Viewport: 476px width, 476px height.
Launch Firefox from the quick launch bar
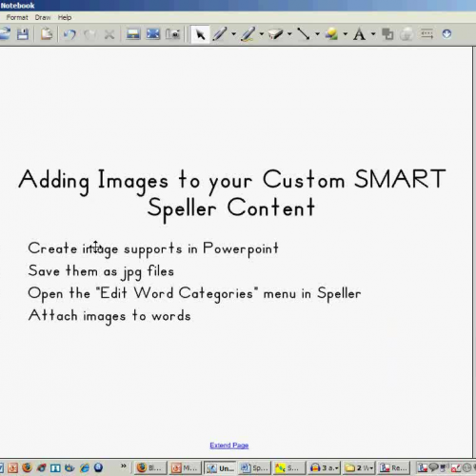click(x=27, y=467)
